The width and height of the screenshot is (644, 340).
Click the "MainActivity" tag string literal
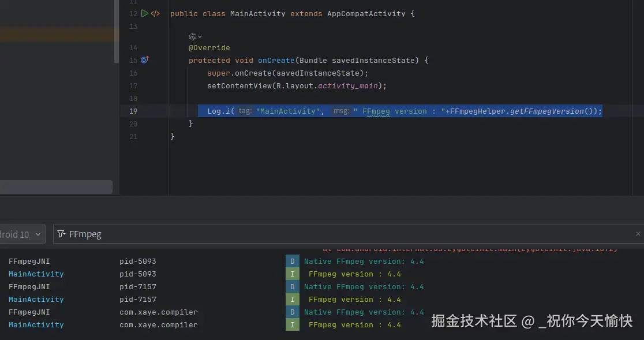coord(287,111)
